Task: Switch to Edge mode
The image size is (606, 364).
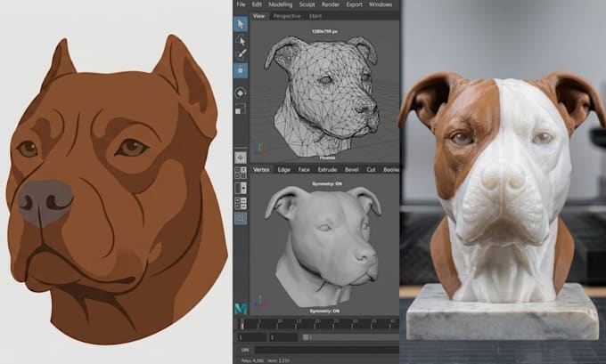Action: pos(283,169)
